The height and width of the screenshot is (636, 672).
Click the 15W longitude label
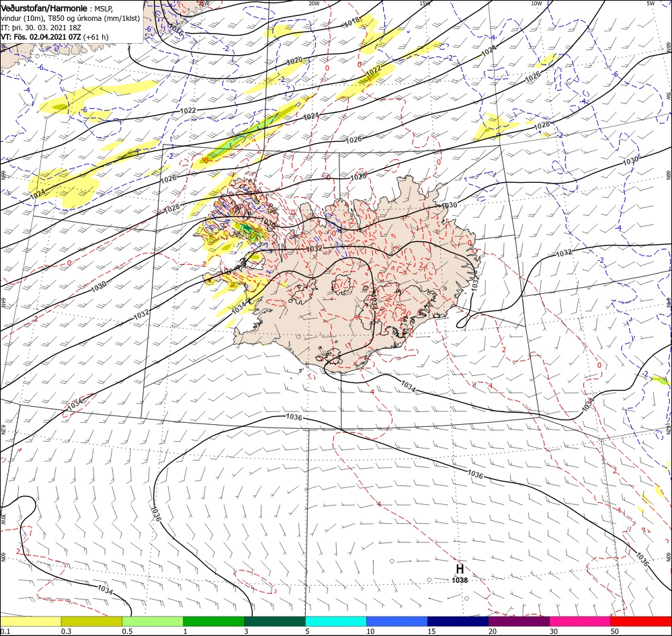(x=425, y=3)
